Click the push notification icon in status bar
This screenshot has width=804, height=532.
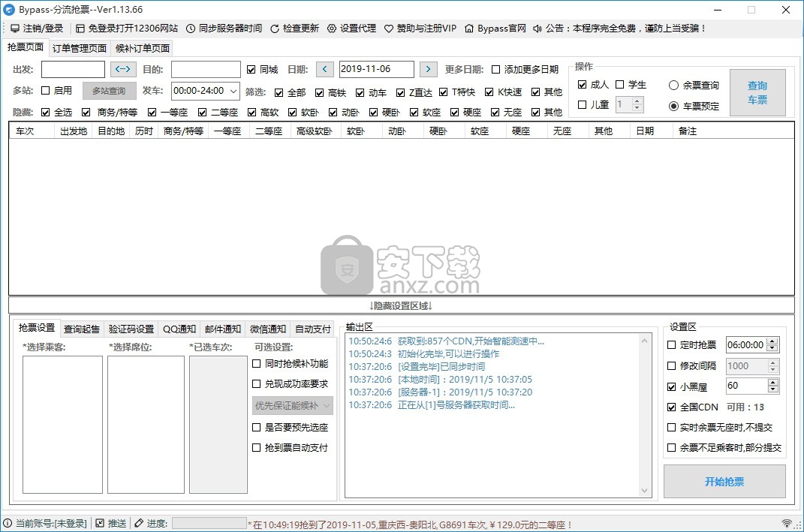(x=100, y=523)
